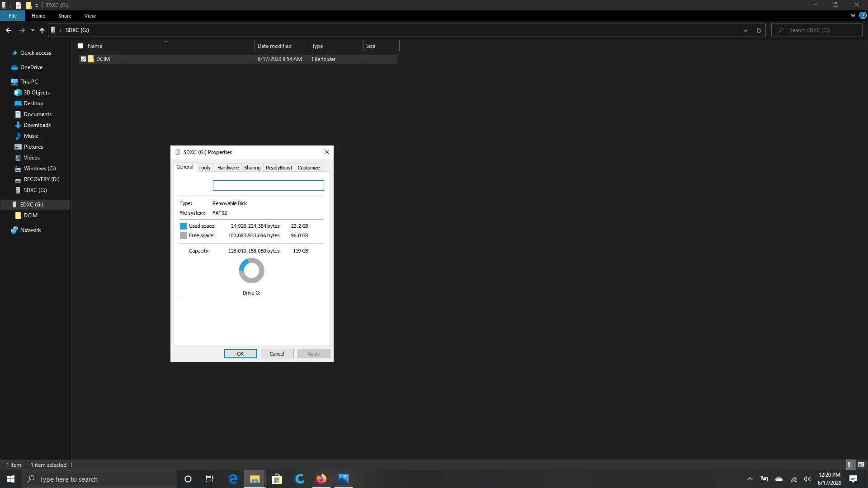Show hidden system tray icons
Viewport: 868px width, 488px height.
coord(750,479)
